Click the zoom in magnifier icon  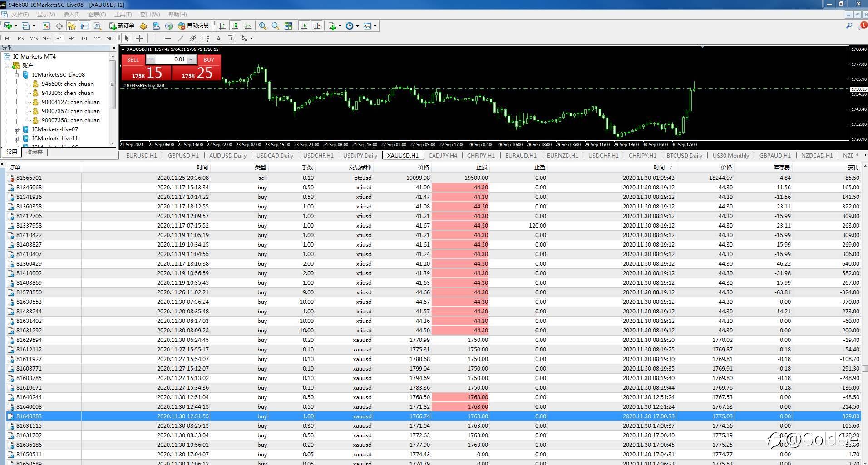click(x=262, y=26)
